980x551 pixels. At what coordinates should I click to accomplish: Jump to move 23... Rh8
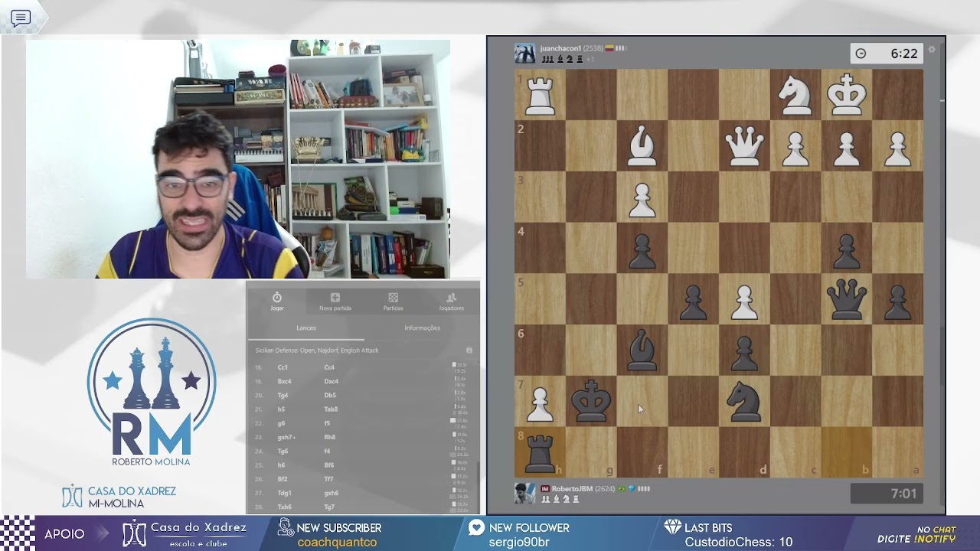pyautogui.click(x=329, y=437)
